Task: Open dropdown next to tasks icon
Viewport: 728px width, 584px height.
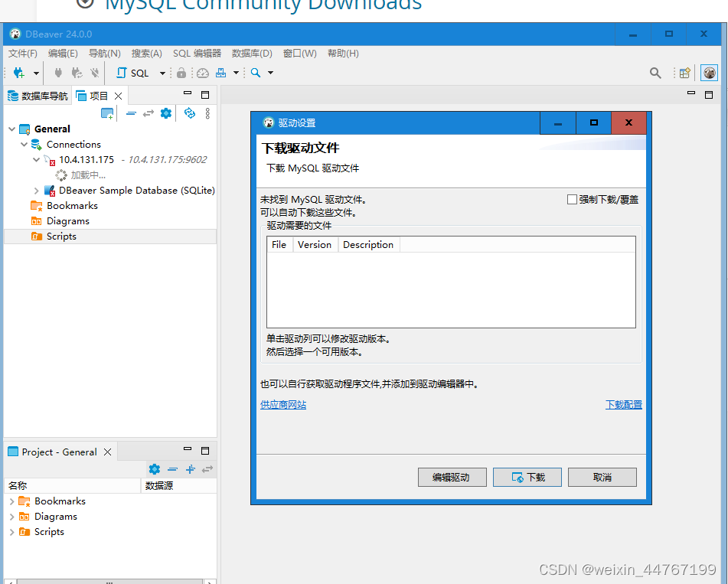Action: tap(236, 73)
